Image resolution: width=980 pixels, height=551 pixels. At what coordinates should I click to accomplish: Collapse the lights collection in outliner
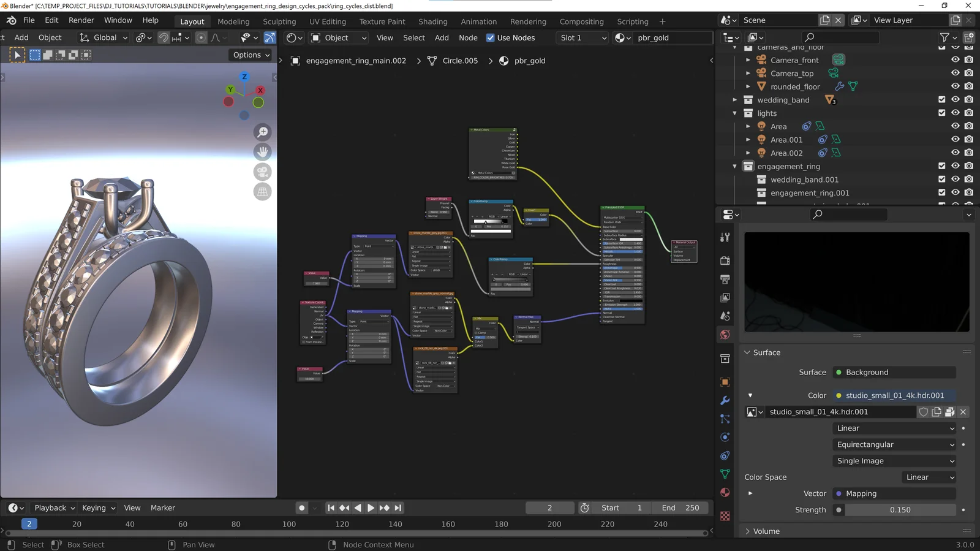(x=735, y=113)
